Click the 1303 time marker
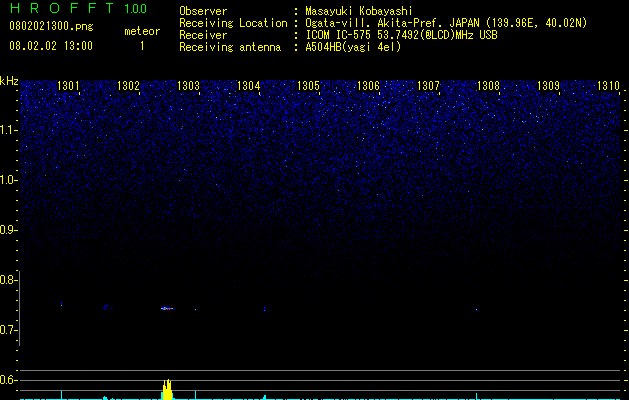This screenshot has height=400, width=629. coord(188,86)
